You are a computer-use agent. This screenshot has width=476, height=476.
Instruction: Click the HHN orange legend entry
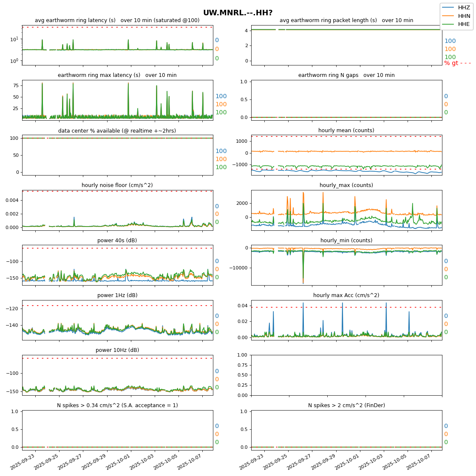pos(448,16)
